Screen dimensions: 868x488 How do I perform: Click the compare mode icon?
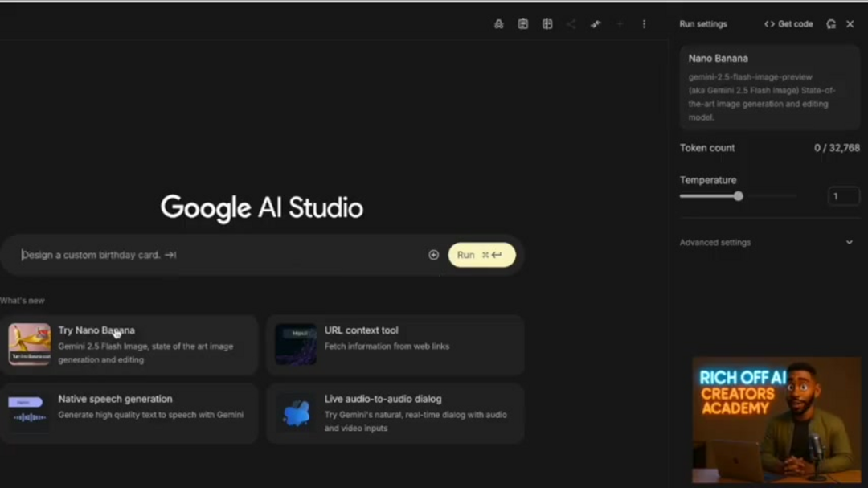coord(547,24)
